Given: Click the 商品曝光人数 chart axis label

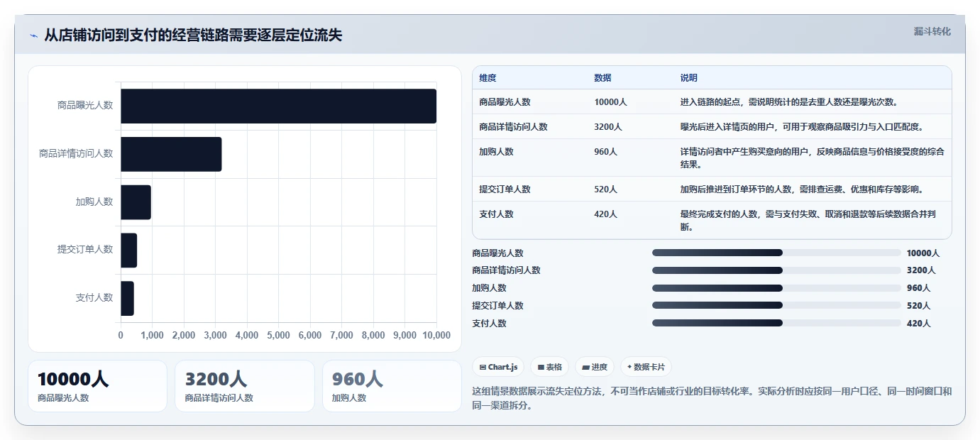Looking at the screenshot, I should (x=85, y=105).
